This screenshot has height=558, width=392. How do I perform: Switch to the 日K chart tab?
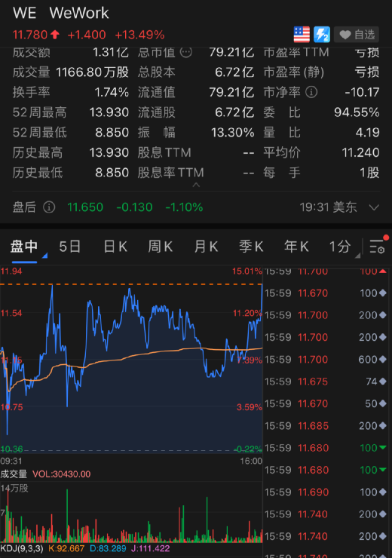115,247
